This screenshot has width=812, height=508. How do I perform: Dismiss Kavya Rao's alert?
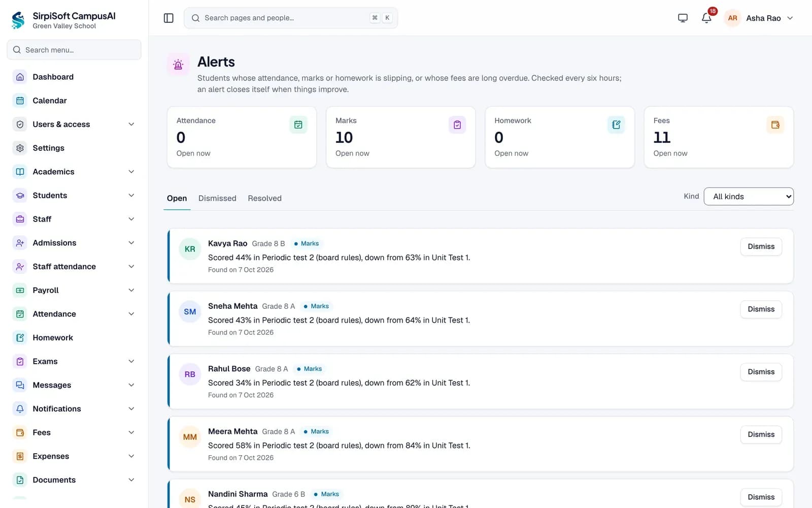pyautogui.click(x=761, y=246)
